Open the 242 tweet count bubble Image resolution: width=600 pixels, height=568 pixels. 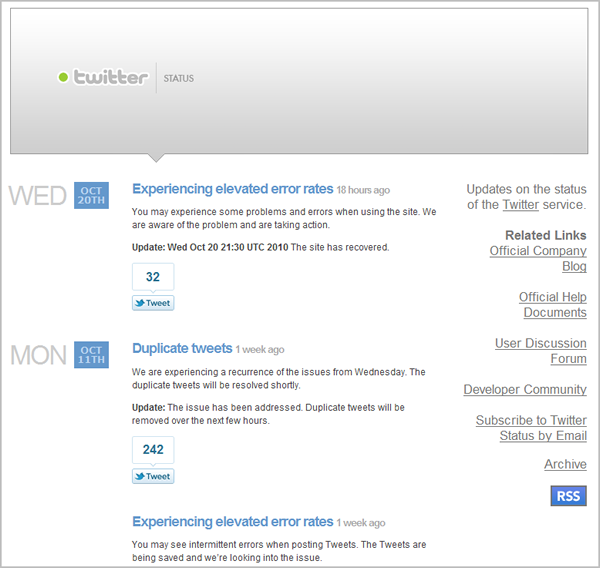(x=153, y=450)
